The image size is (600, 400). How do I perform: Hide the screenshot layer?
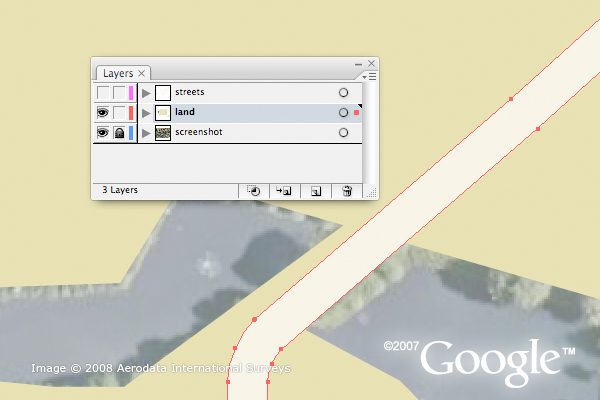coord(103,132)
